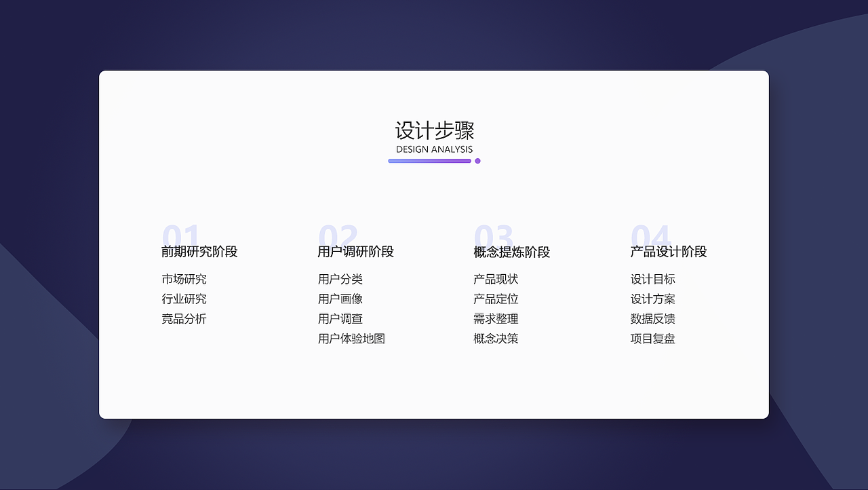Click the slide title 设计步骤
The height and width of the screenshot is (490, 868).
pyautogui.click(x=435, y=129)
